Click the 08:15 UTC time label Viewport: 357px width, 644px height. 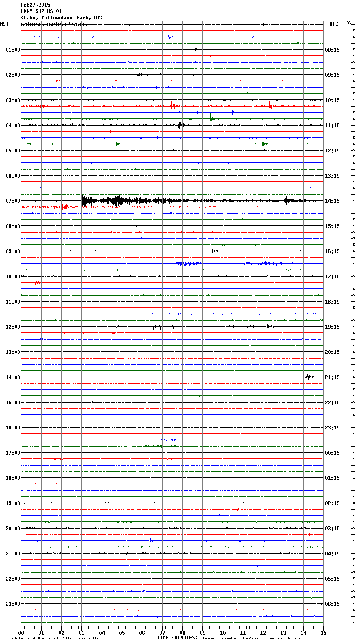[x=332, y=50]
